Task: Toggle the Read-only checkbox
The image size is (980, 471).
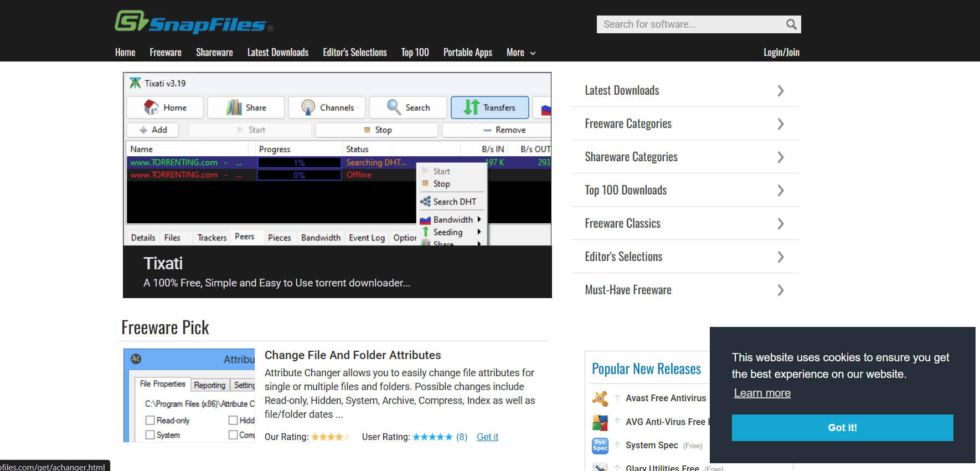Action: (x=150, y=421)
